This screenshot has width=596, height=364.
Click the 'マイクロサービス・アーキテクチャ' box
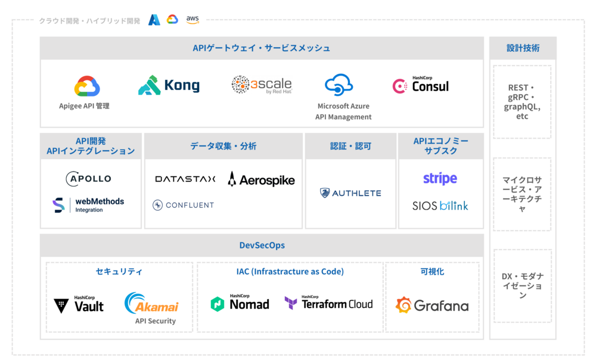coord(522,194)
